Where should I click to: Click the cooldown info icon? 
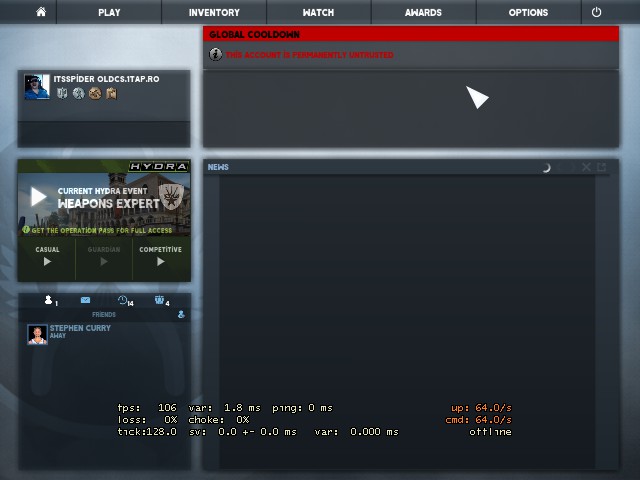coord(216,54)
